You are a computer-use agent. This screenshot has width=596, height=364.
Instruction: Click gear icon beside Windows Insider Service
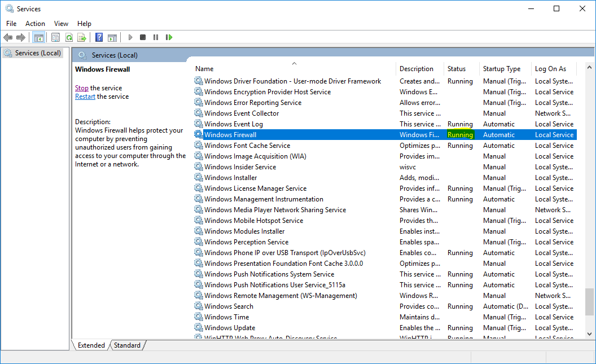pyautogui.click(x=199, y=167)
